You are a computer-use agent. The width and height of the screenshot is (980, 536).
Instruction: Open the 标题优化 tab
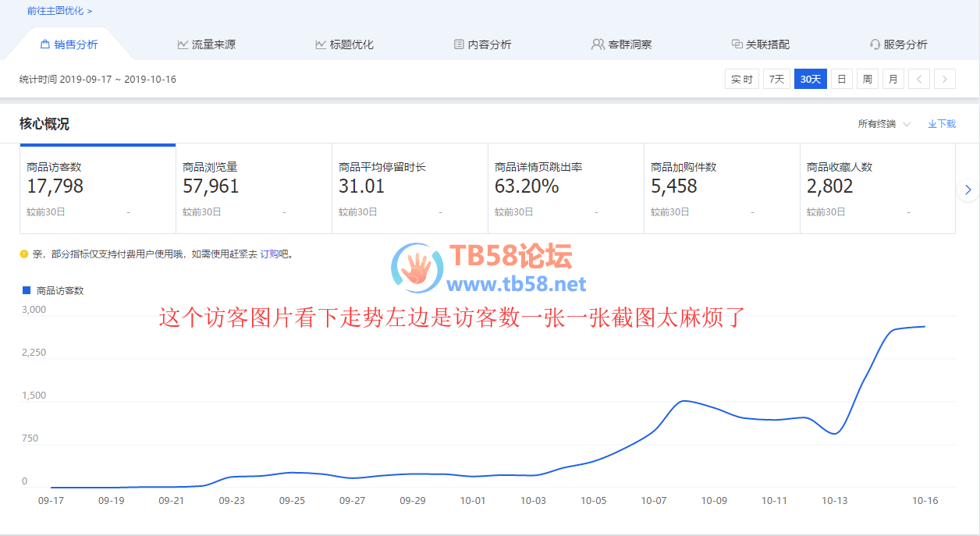pos(344,44)
